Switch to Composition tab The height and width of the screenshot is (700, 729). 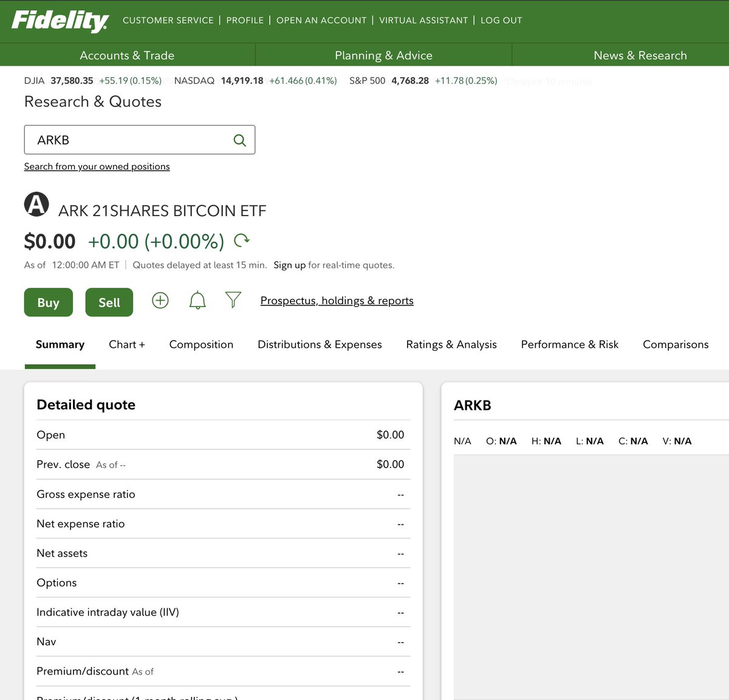click(x=201, y=344)
